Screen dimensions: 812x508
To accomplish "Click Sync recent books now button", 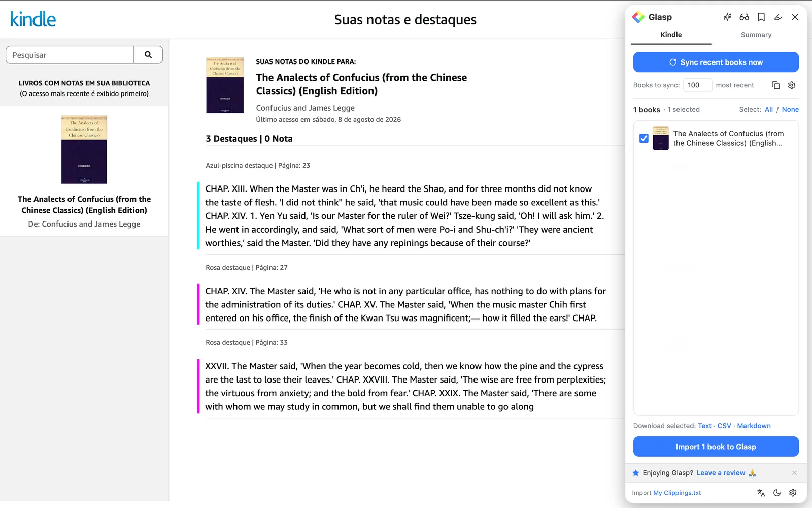I will click(x=716, y=62).
